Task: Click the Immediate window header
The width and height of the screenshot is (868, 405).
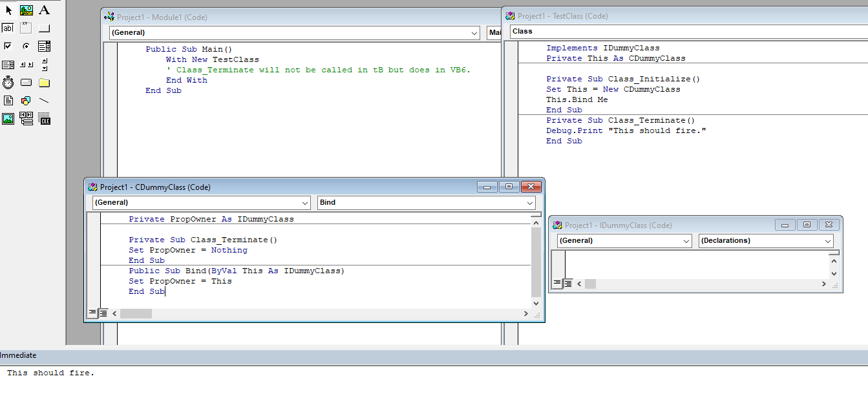Action: coord(19,355)
